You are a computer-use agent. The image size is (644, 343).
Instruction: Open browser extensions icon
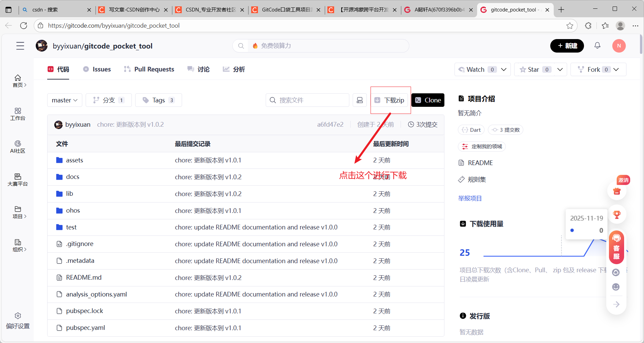588,26
